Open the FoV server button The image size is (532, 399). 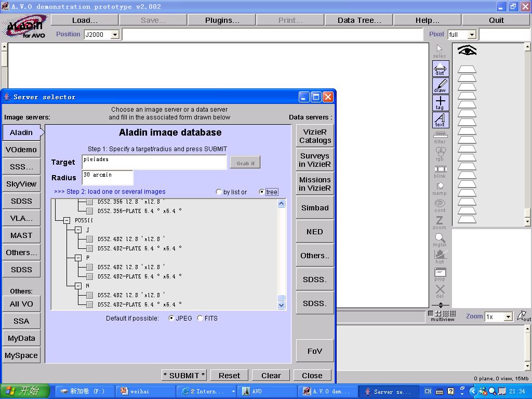[315, 351]
